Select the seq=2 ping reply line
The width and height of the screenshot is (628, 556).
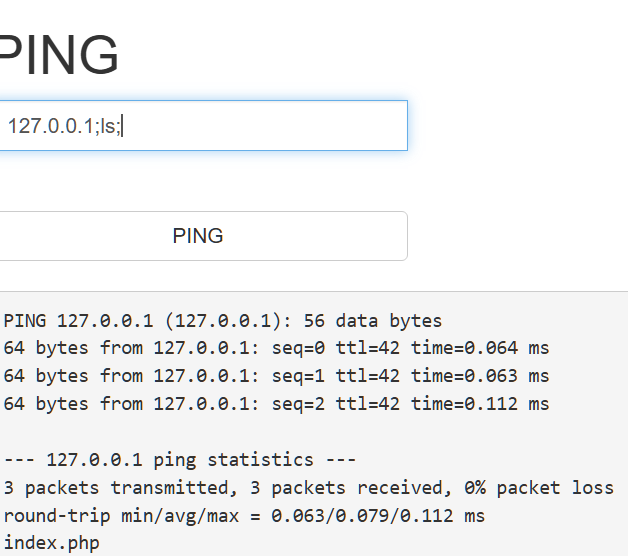coord(276,404)
